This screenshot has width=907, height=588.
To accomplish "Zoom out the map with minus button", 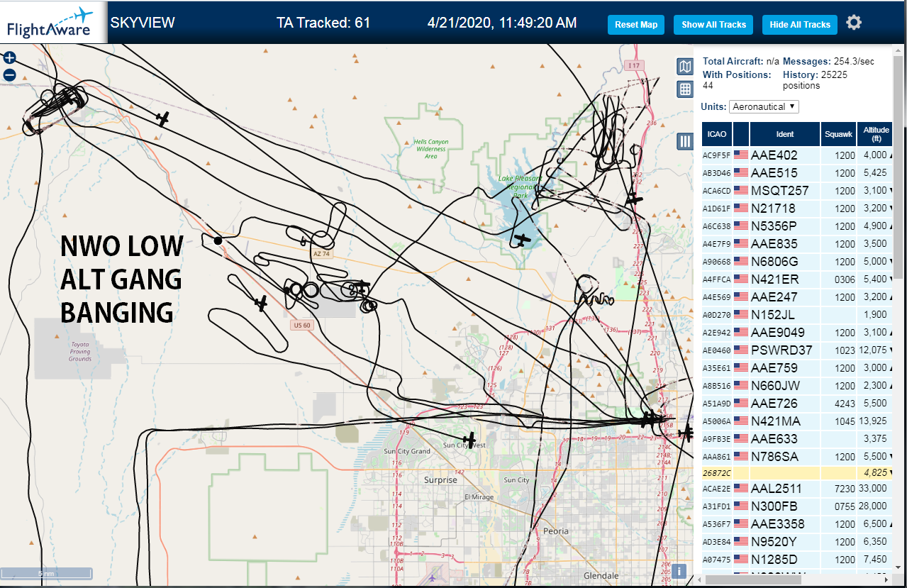I will click(x=9, y=74).
